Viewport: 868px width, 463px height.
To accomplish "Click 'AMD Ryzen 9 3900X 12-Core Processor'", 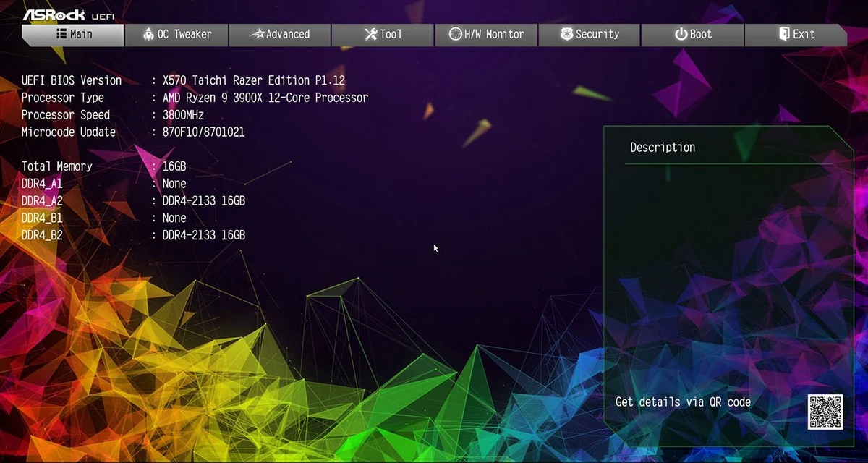I will 265,98.
